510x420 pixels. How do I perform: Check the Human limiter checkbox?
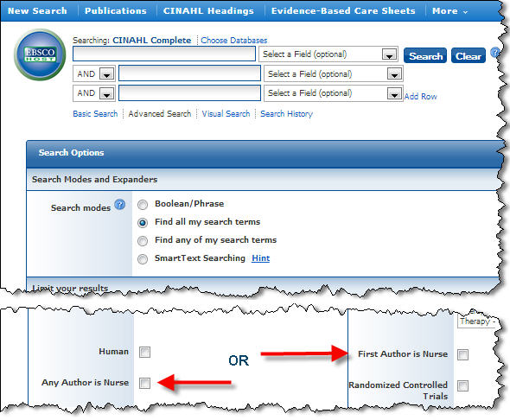pyautogui.click(x=144, y=352)
